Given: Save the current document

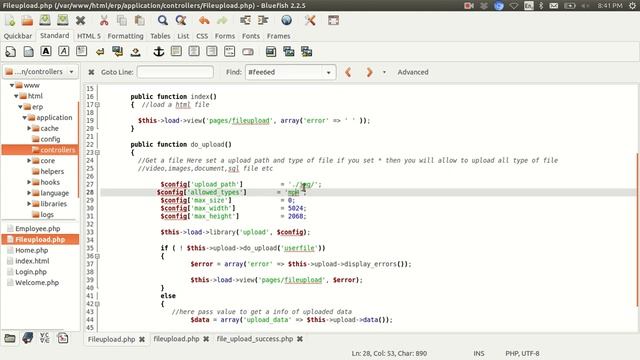Looking at the screenshot, I should coord(45,20).
